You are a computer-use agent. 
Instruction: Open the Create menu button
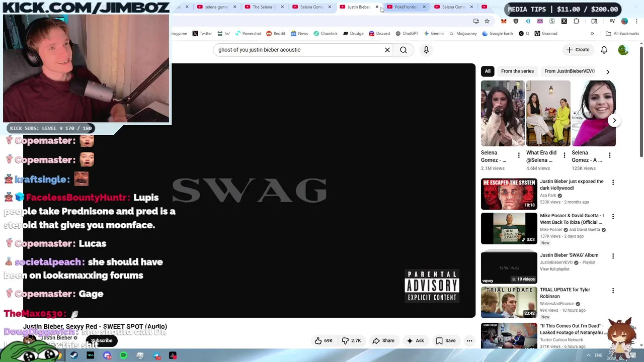(578, 50)
